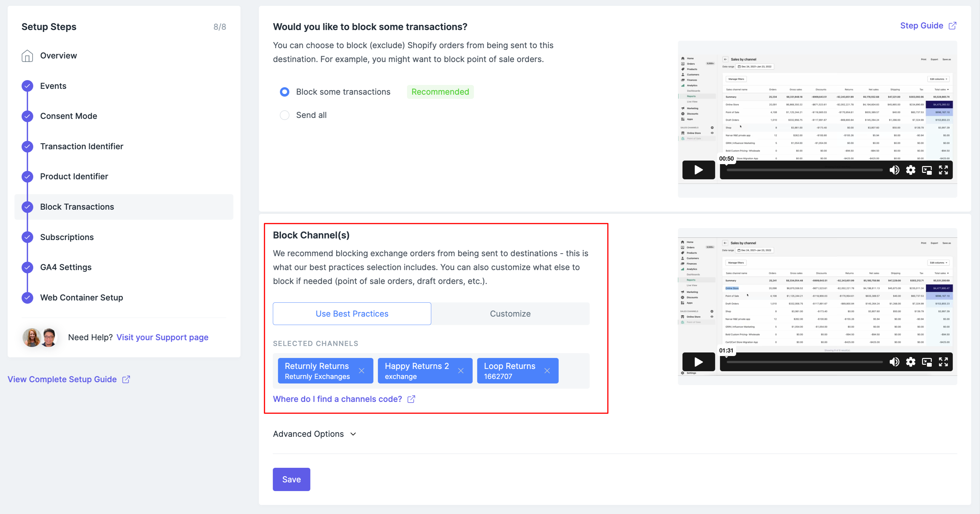The height and width of the screenshot is (514, 980).
Task: Open settings gear on the second video
Action: click(910, 362)
